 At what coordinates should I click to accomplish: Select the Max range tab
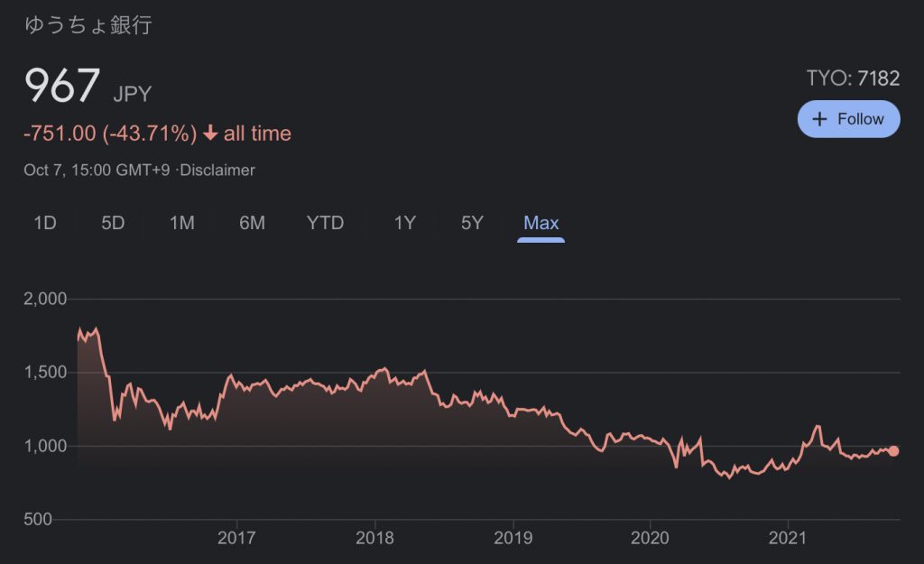(x=541, y=223)
